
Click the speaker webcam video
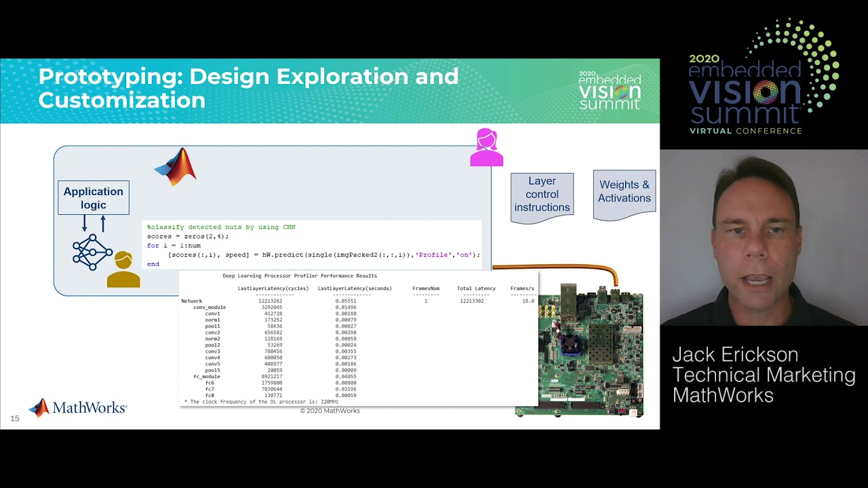pos(764,237)
